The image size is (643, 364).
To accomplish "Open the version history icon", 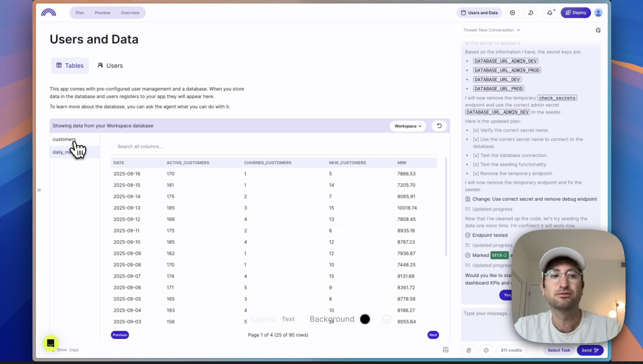I will (x=531, y=13).
